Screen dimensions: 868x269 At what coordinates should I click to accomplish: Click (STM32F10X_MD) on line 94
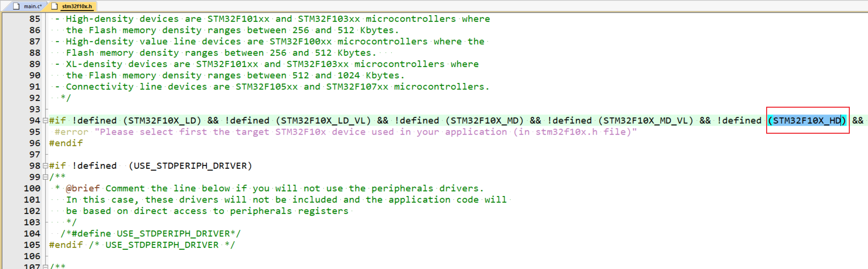point(485,121)
